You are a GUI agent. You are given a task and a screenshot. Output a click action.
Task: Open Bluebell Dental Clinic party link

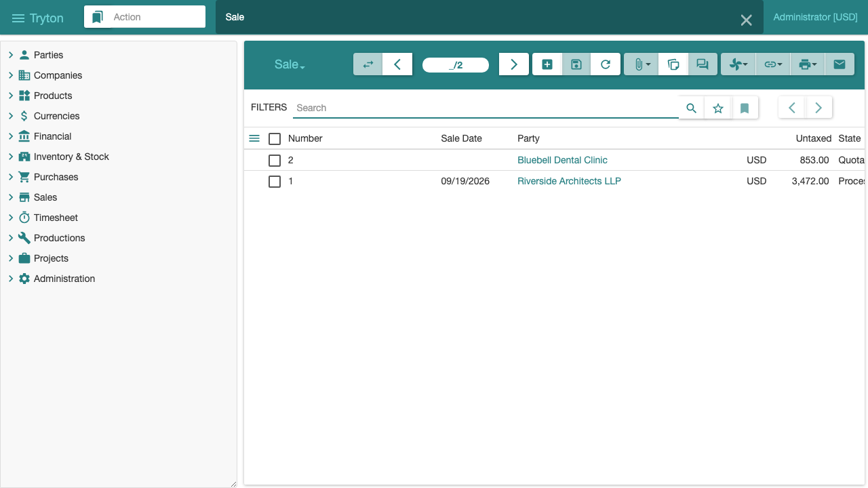point(562,160)
